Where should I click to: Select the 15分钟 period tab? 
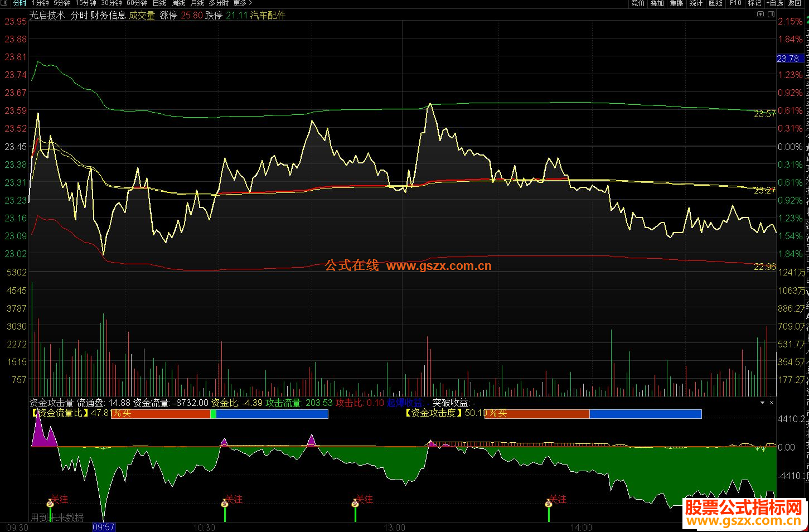86,3
